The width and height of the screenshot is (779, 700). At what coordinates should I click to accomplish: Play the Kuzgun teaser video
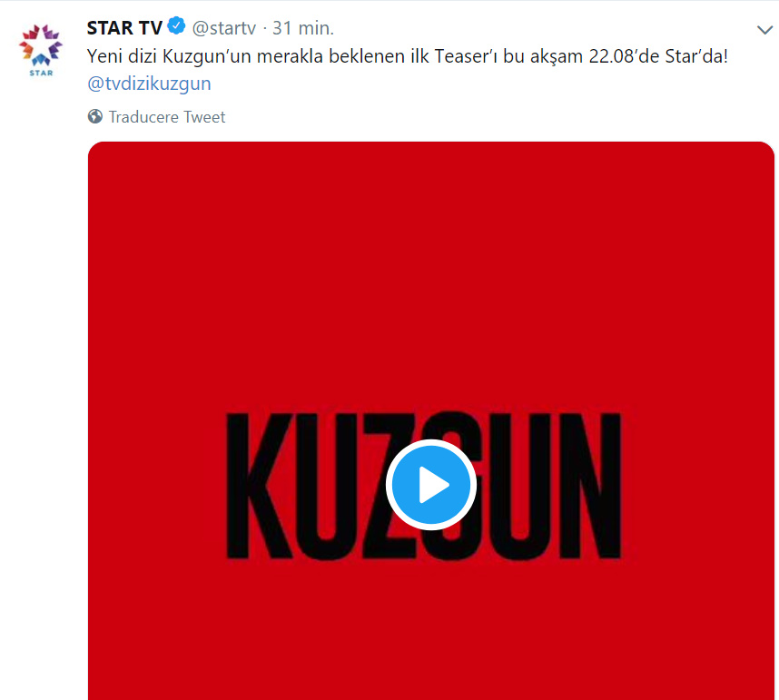tap(430, 485)
